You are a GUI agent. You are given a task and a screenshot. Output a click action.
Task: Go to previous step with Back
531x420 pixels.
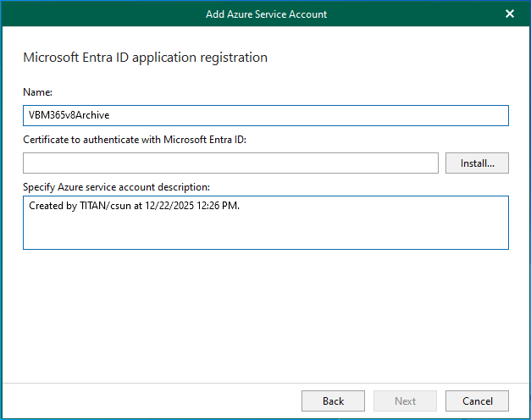point(333,401)
